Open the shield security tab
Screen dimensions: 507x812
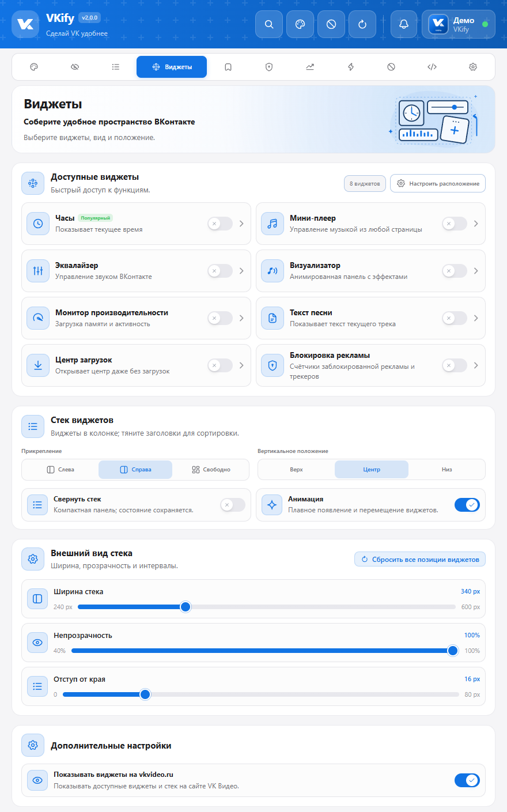tap(269, 67)
